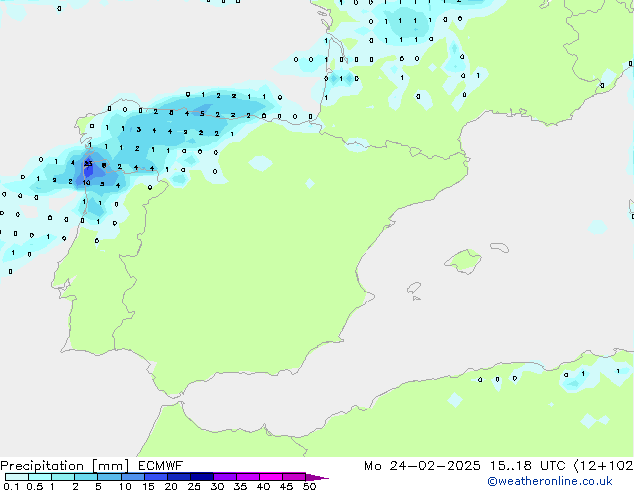Pick the 10–15 mm legend color swatch
The width and height of the screenshot is (634, 490).
click(132, 477)
